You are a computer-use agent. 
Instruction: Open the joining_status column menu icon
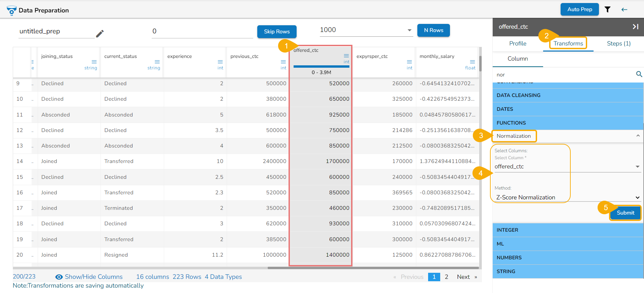tap(94, 62)
